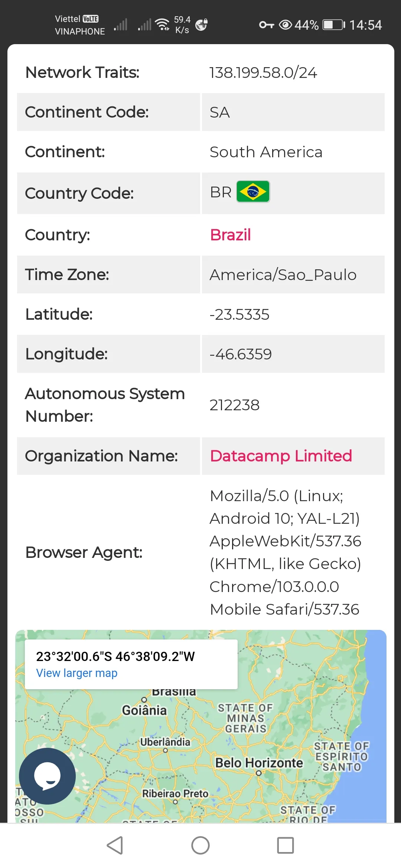Click Goiânia city on the map
The height and width of the screenshot is (868, 401).
144,710
